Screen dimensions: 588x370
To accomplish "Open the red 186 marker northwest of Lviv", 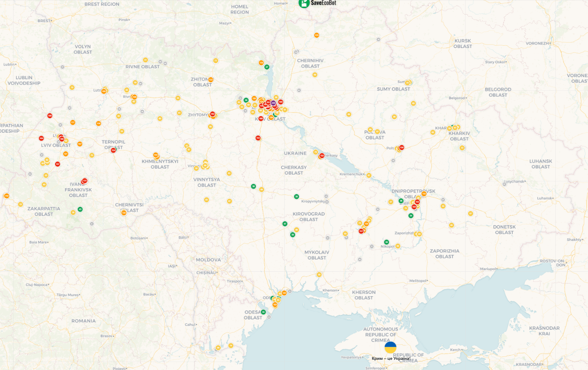I will (x=50, y=116).
